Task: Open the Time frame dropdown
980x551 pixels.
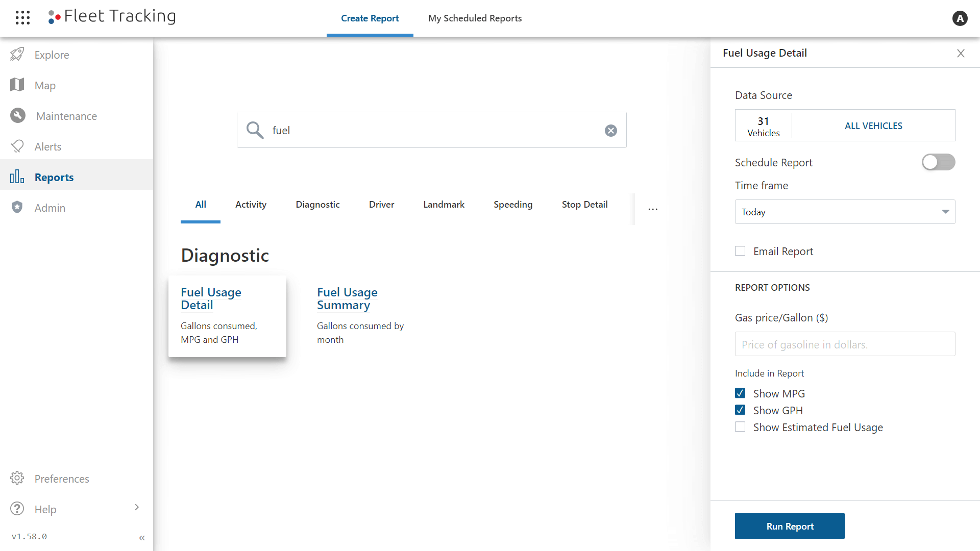Action: (845, 212)
